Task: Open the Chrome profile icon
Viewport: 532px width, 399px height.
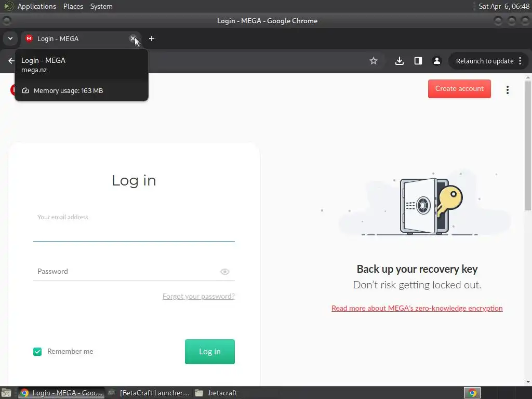Action: (x=436, y=61)
